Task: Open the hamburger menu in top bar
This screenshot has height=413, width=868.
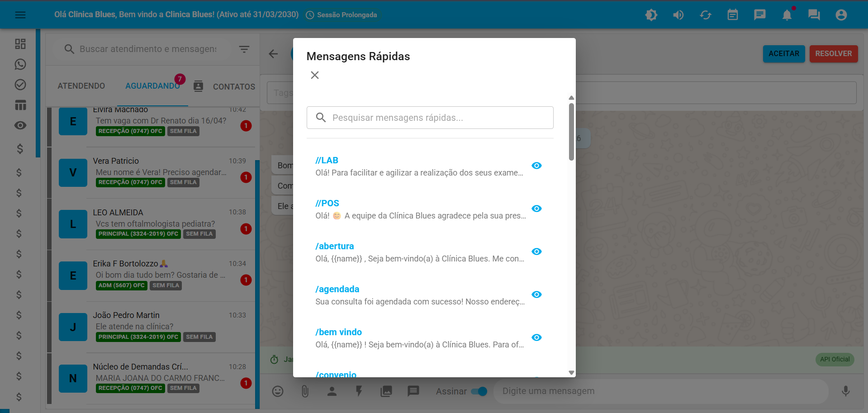Action: (x=20, y=15)
